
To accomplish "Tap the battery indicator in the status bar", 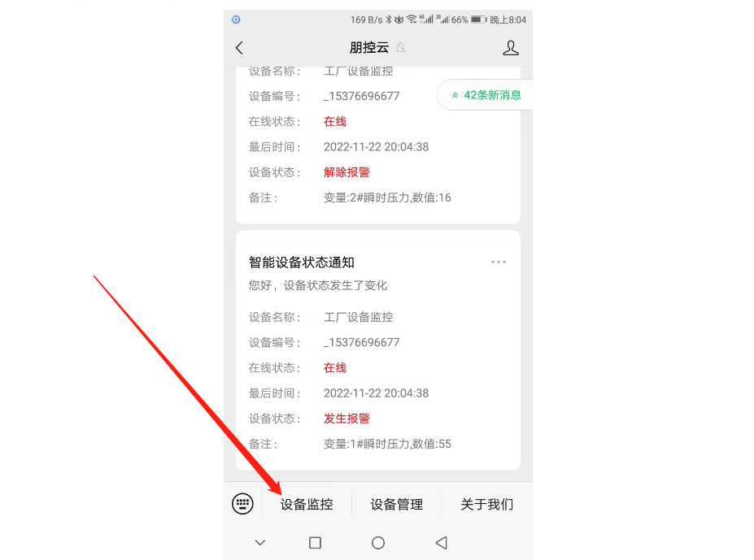I will tap(478, 20).
